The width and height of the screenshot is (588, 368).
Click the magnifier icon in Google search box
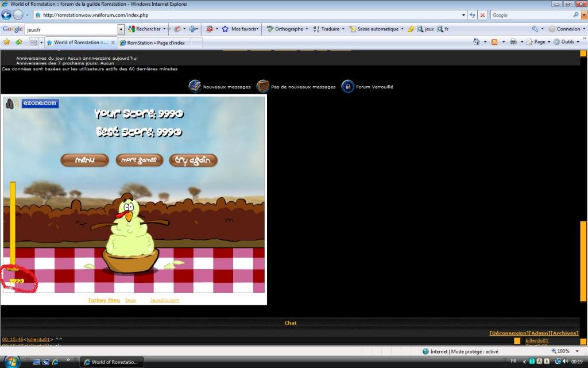tap(575, 14)
